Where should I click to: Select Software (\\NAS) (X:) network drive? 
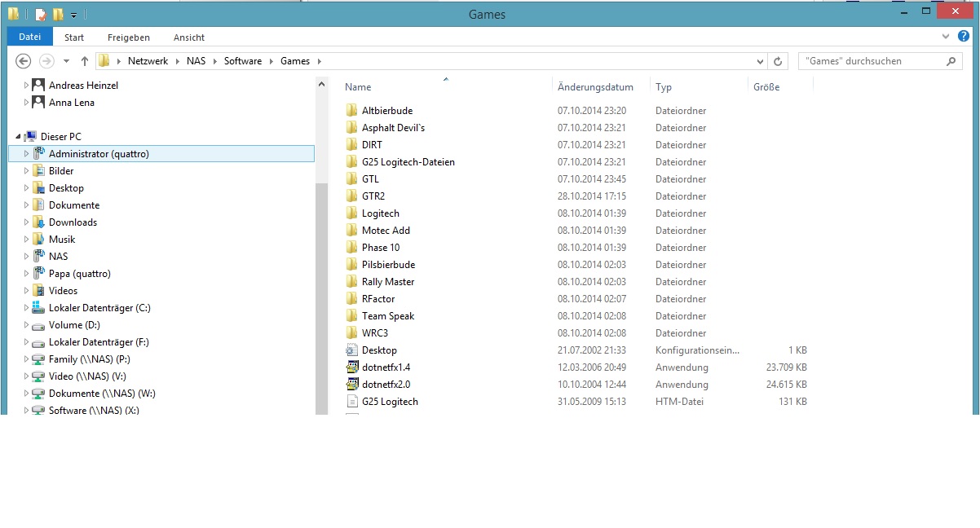(94, 411)
